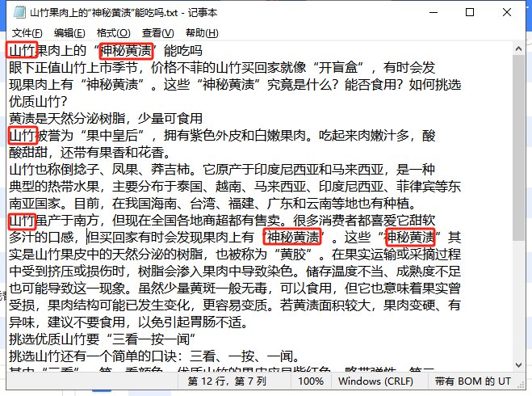Open the 格式(O) menu
The width and height of the screenshot is (532, 396).
pyautogui.click(x=113, y=33)
